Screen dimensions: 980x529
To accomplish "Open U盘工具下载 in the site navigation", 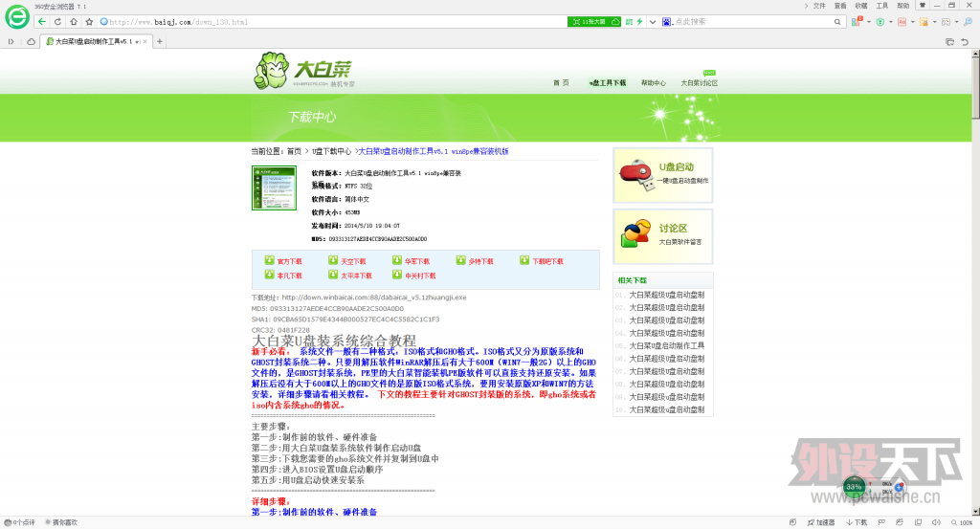I will point(607,82).
